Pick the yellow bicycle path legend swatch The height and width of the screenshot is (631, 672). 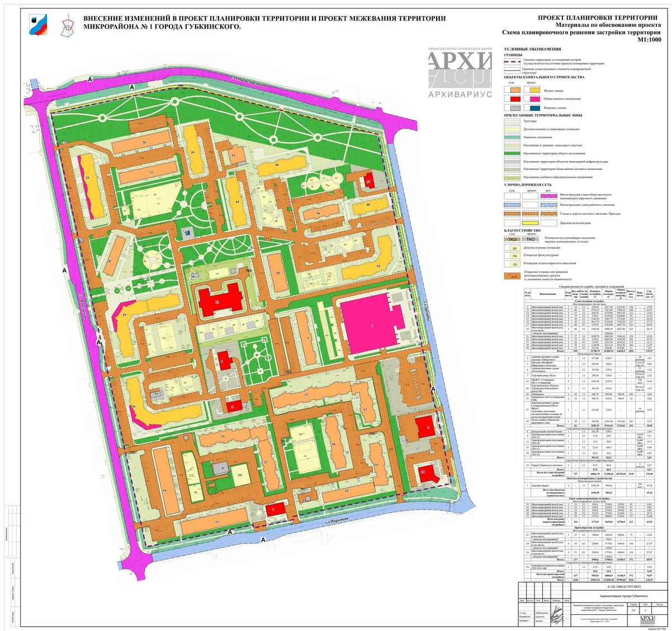(x=529, y=223)
